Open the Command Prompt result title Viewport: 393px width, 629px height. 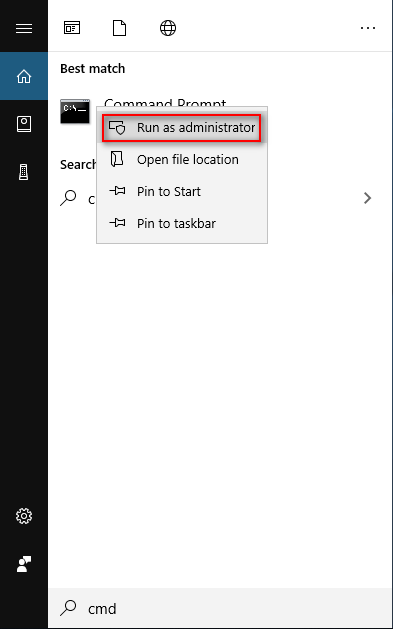(x=165, y=103)
